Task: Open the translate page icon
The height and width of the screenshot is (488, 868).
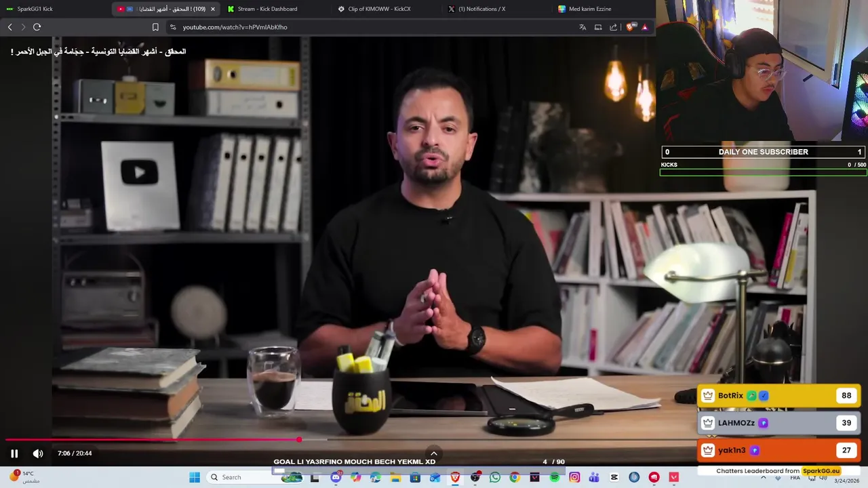Action: (x=583, y=27)
